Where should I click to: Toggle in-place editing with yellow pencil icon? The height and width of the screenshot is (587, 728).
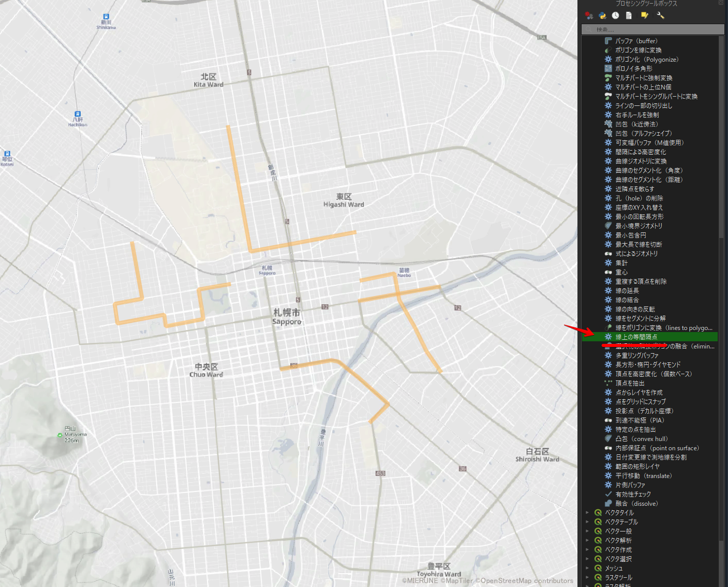click(x=644, y=16)
